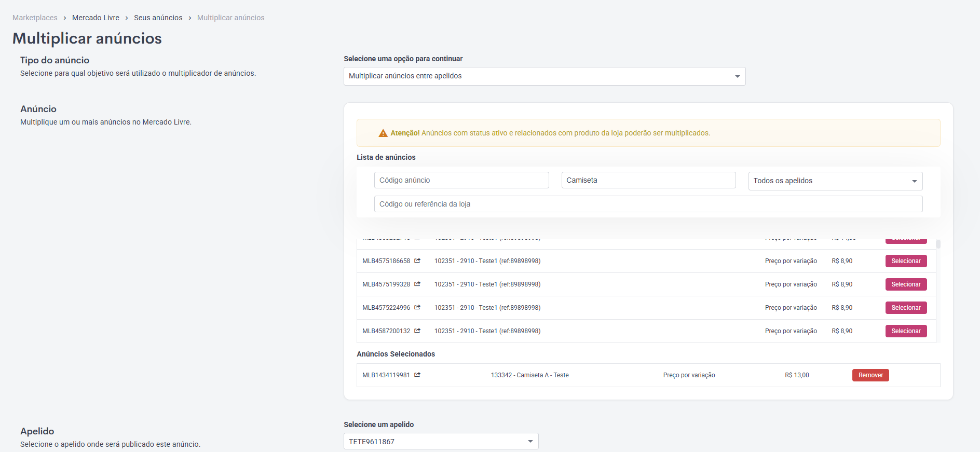Go to Seus anúncios breadcrumb
The width and height of the screenshot is (980, 452).
click(158, 18)
